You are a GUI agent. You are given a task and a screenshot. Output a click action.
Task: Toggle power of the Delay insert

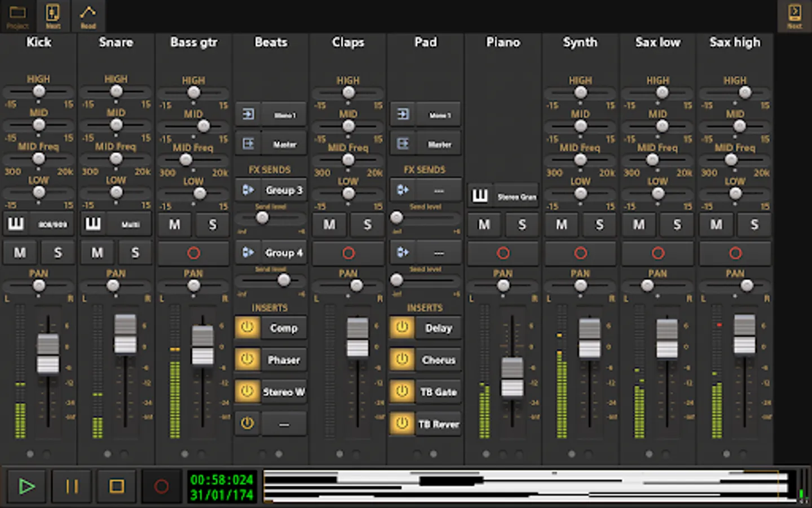coord(401,327)
